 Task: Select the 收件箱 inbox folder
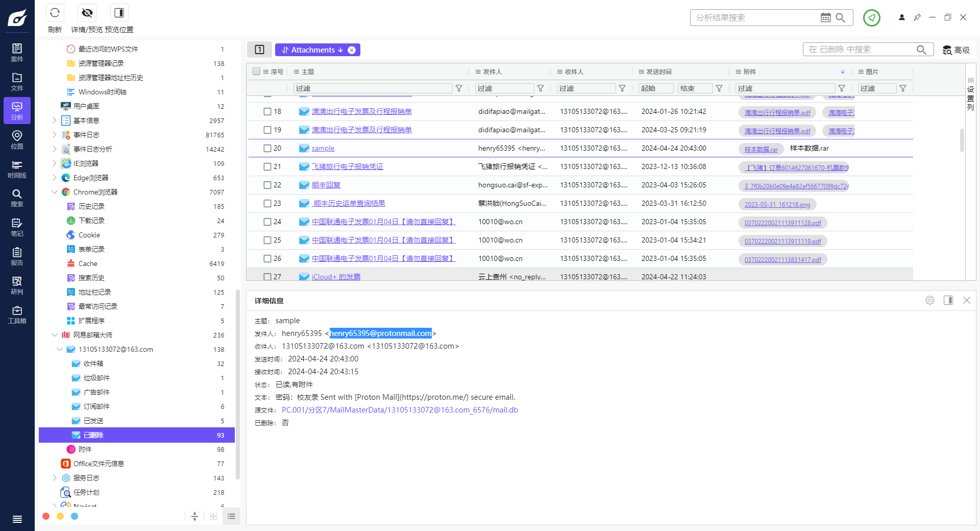click(x=93, y=364)
